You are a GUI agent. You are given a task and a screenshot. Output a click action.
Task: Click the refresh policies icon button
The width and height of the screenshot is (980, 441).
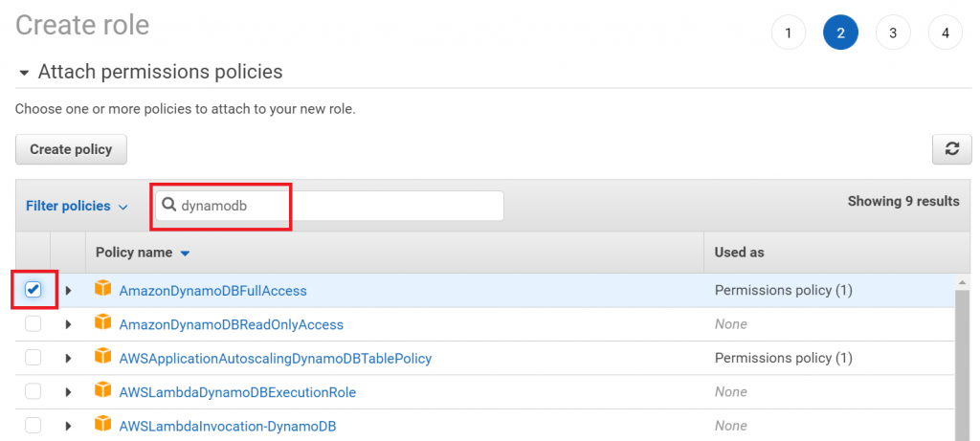[x=952, y=149]
